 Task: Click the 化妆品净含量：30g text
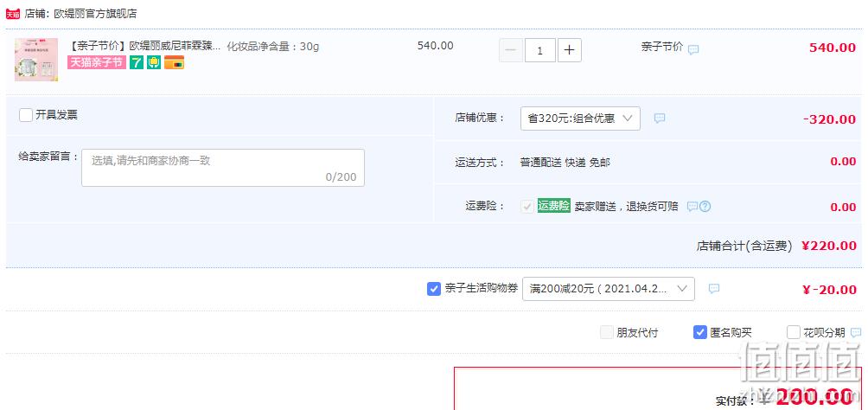click(x=273, y=46)
